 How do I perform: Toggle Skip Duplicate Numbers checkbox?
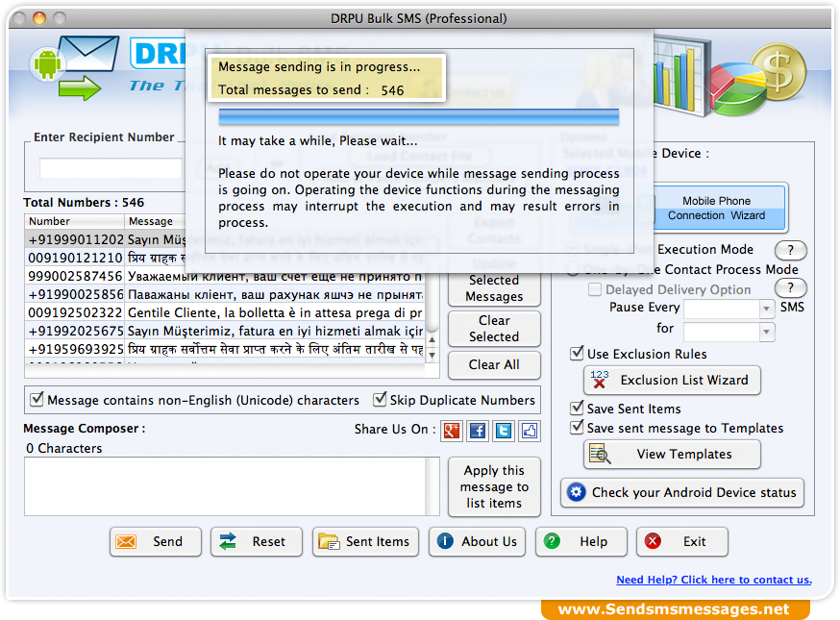coord(380,399)
